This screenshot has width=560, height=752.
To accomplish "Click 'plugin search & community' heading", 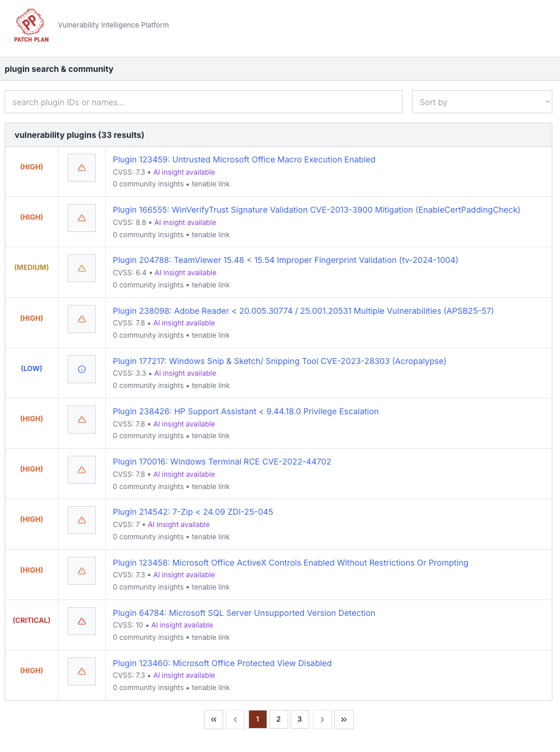I will coord(59,69).
